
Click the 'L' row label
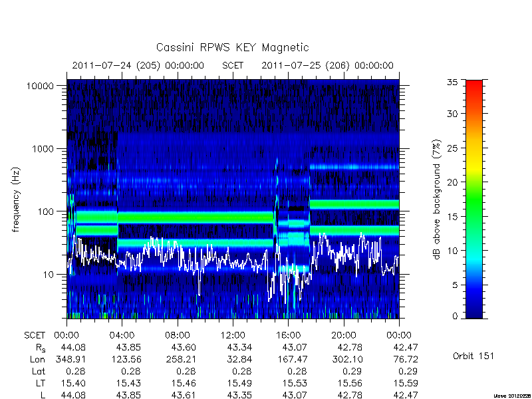click(x=43, y=395)
